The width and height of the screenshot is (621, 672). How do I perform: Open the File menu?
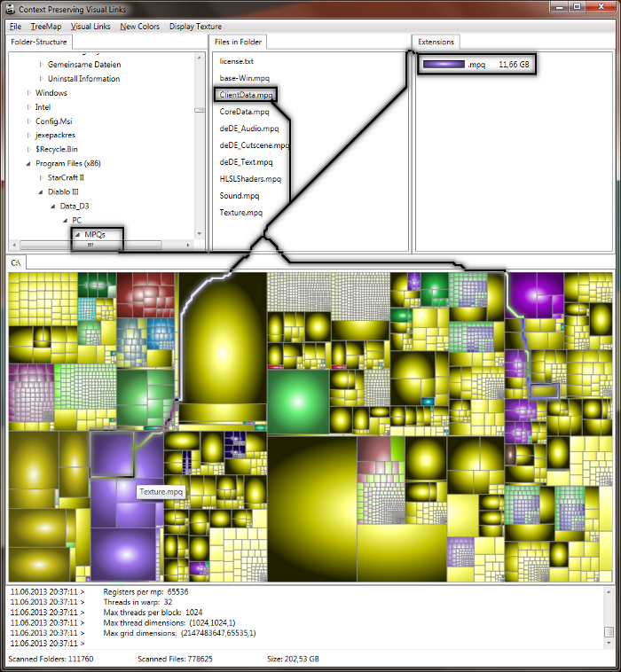click(x=15, y=27)
